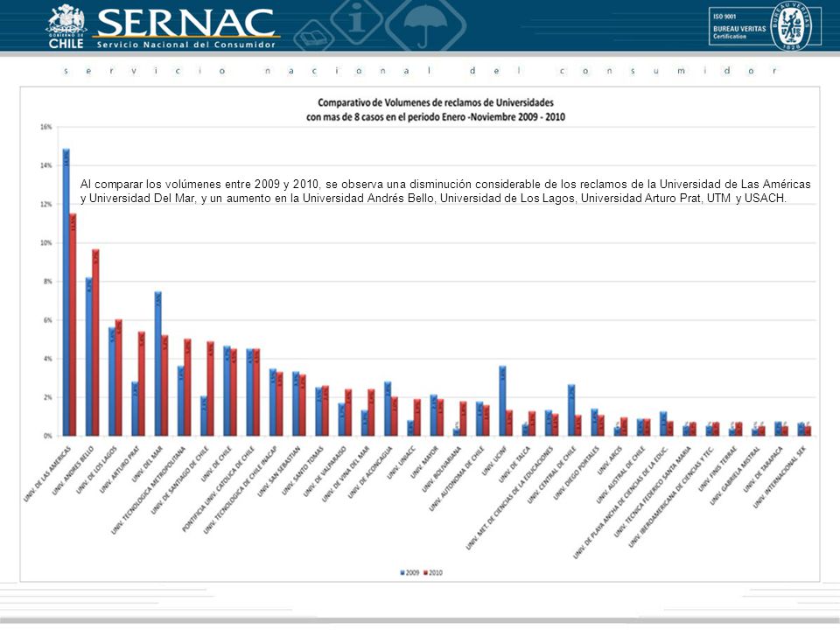
Task: Click the 'UNIV. ARCIS' axis label
Action: point(611,459)
